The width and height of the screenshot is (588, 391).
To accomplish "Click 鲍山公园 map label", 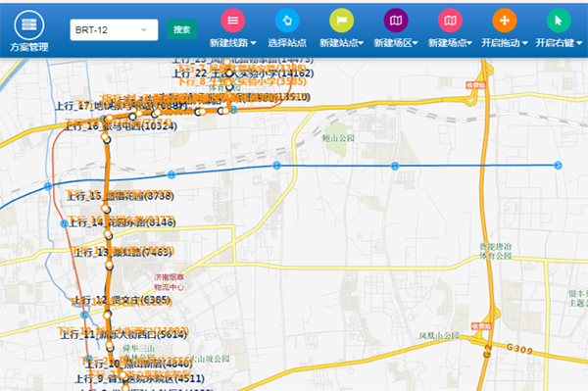I will [338, 138].
